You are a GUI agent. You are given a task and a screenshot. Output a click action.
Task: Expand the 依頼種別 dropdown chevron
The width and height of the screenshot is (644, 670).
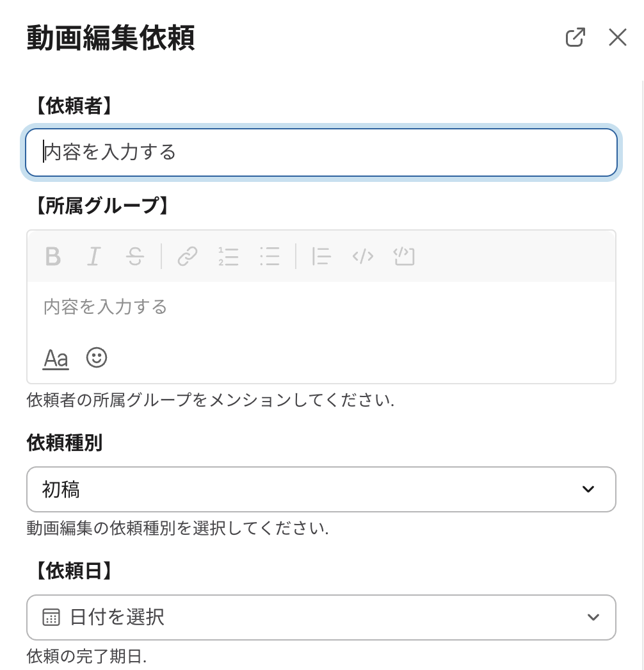coord(588,489)
